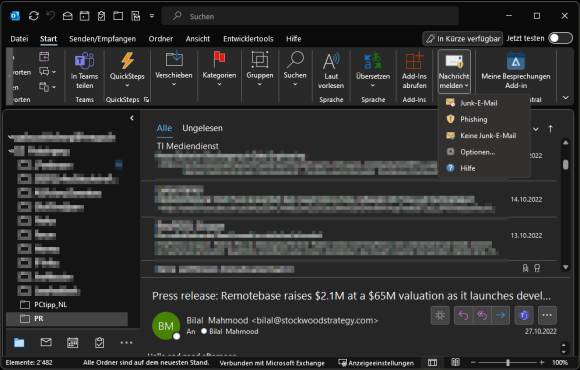Screen dimensions: 580x370
Task: Open the Calendar module icon
Action: [72, 343]
